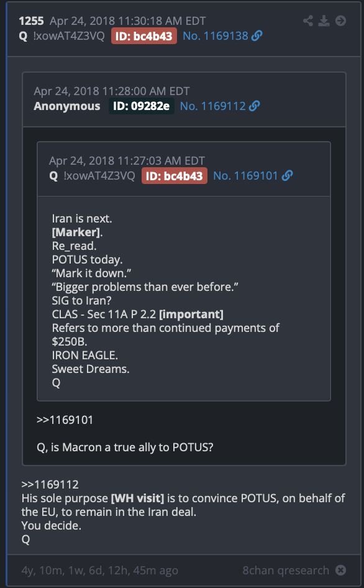This screenshot has height=588, width=364.
Task: Click the chain link icon beside No. 1169101
Action: [287, 175]
